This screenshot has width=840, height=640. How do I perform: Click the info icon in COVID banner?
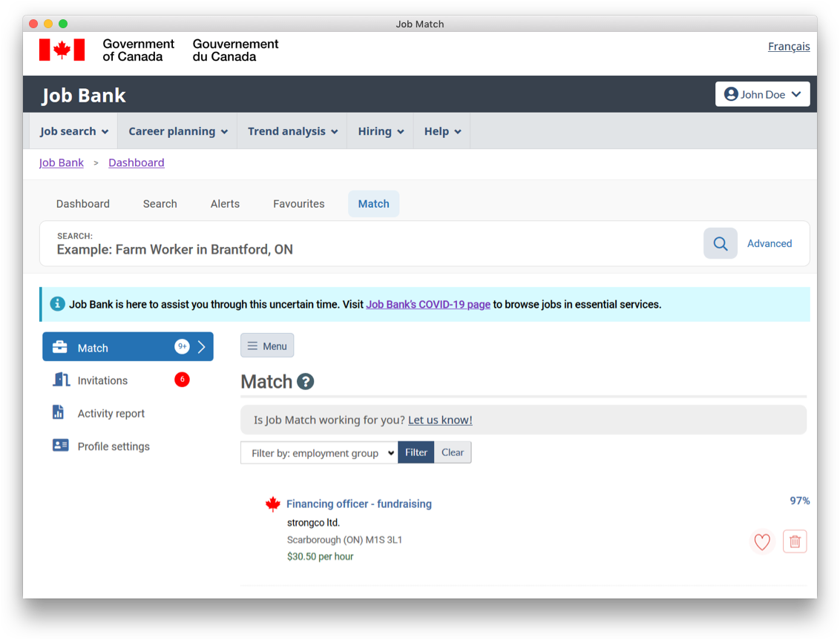[57, 304]
